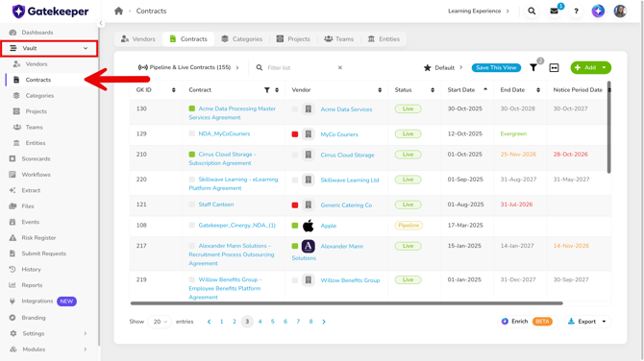The image size is (644, 361).
Task: Click the Save This View button
Action: [496, 67]
